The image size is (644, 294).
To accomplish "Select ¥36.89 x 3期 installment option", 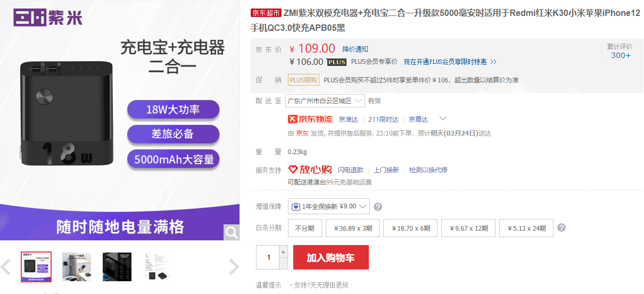I will [x=353, y=229].
